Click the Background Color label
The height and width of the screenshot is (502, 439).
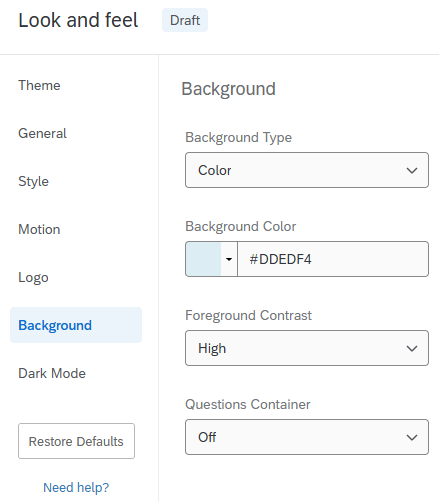(x=240, y=226)
